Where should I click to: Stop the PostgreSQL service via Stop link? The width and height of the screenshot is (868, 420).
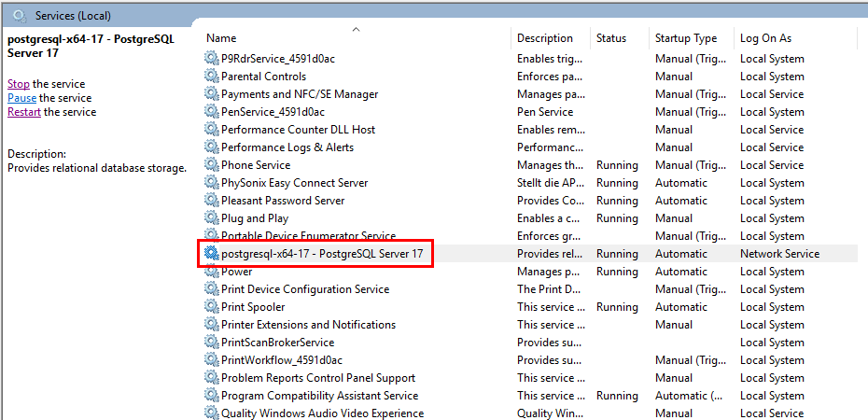(x=19, y=84)
